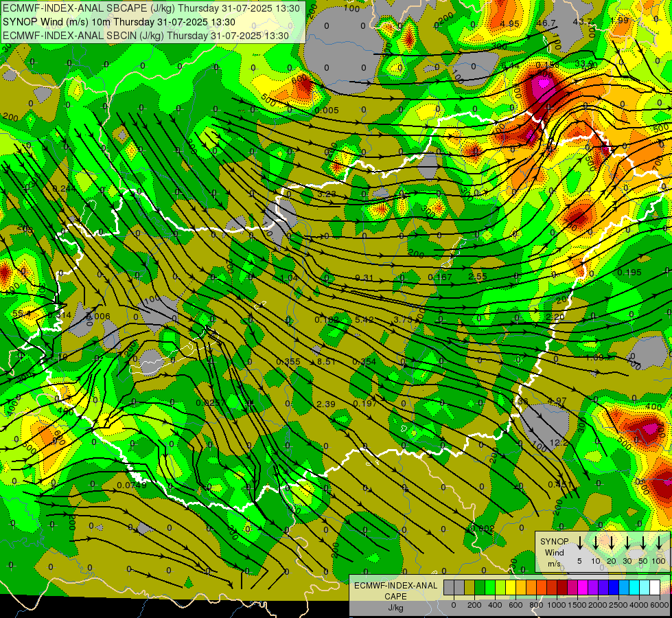The image size is (672, 618).
Task: Click the map value 0.002
Action: [x=483, y=528]
